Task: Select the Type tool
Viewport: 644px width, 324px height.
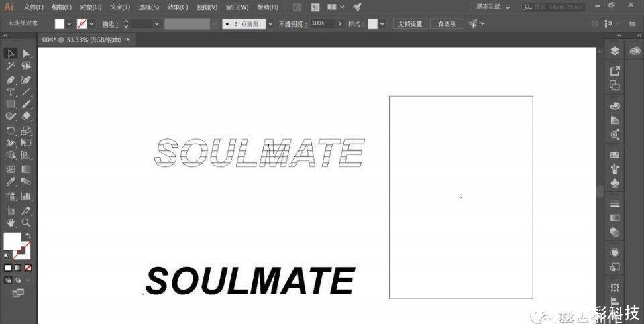Action: [x=11, y=92]
